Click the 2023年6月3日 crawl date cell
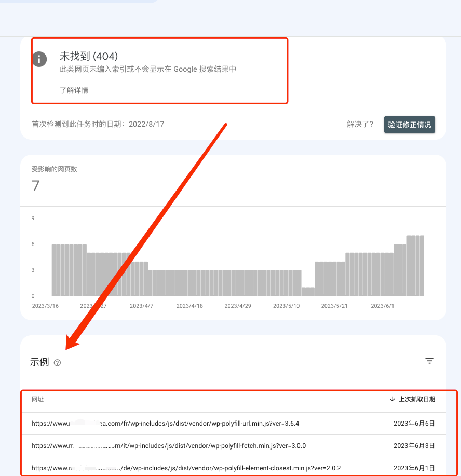Viewport: 461px width, 476px height. coord(414,446)
